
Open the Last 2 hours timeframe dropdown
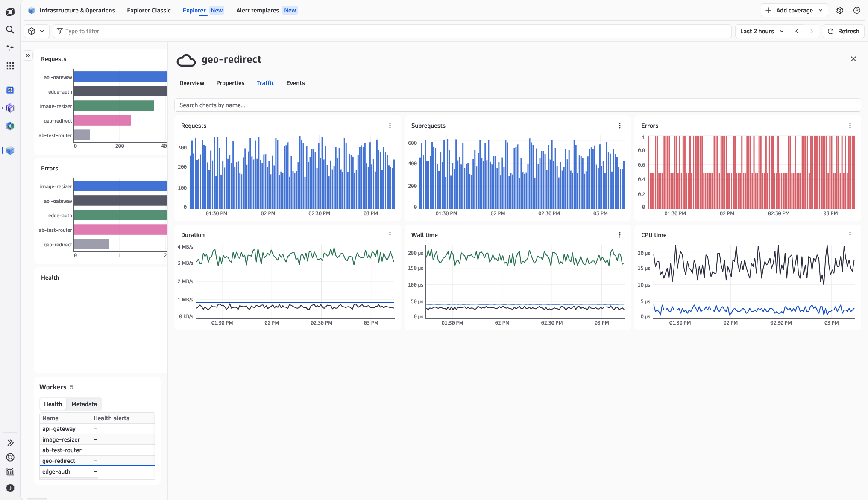click(762, 31)
